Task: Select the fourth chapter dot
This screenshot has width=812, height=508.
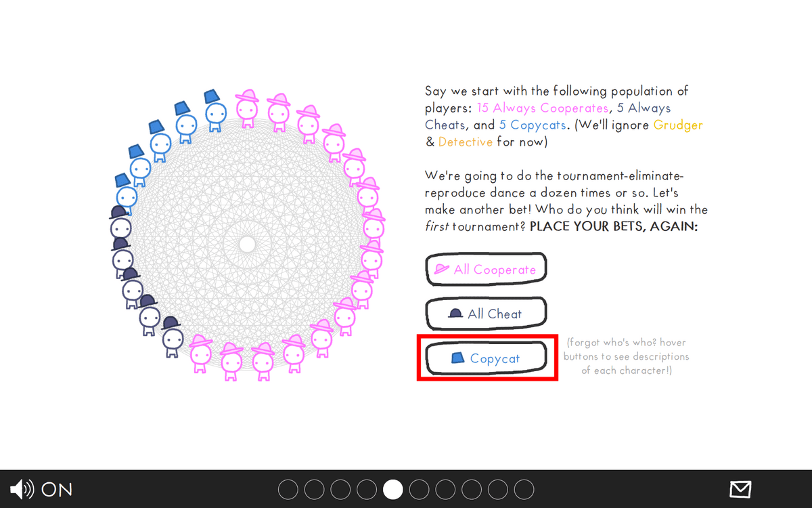Action: tap(367, 489)
